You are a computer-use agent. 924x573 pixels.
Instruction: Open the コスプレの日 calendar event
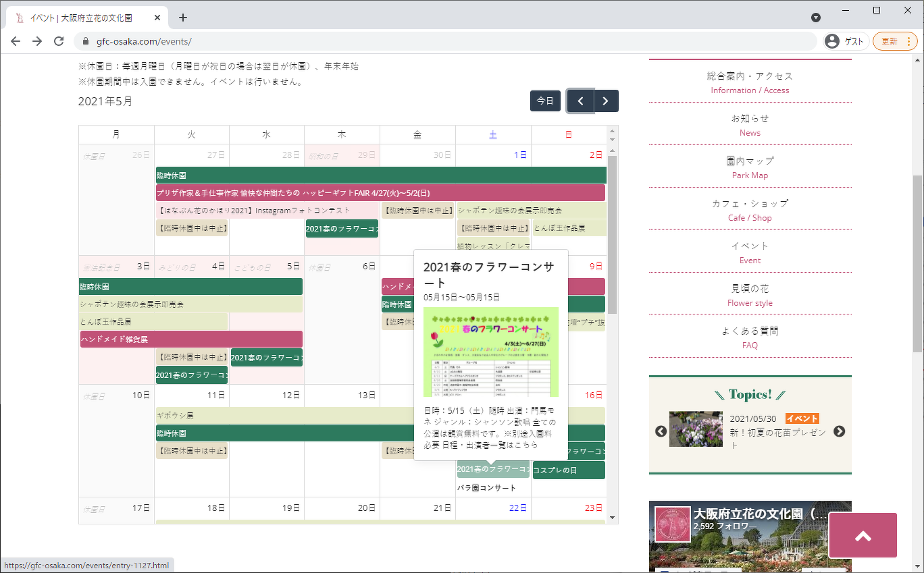(x=568, y=470)
